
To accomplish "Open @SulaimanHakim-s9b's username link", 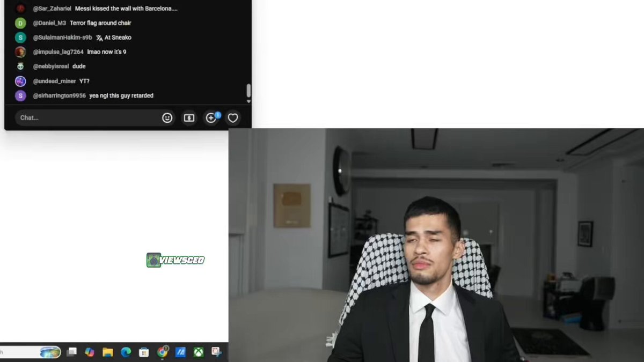I will coord(62,38).
